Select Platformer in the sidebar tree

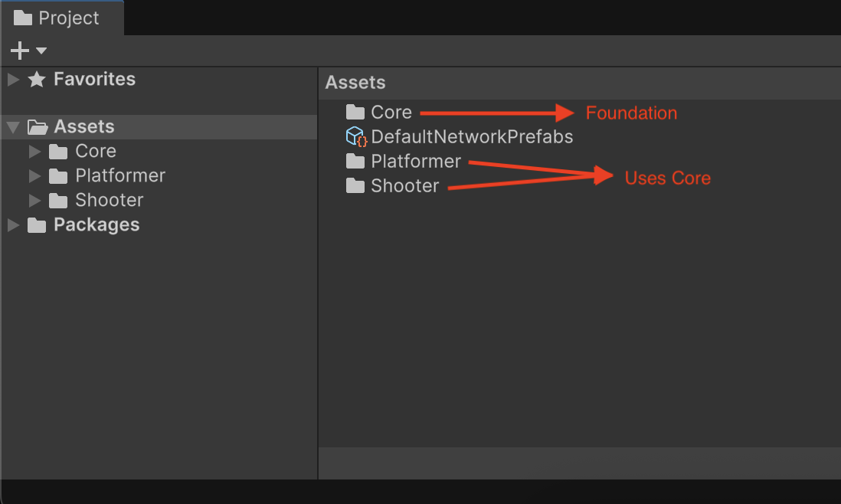coord(119,175)
